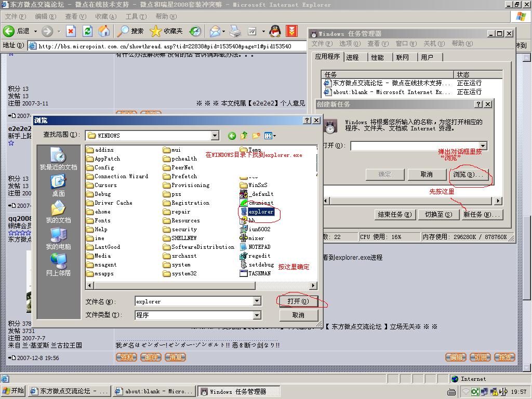Open the IE Search toolbar button
Viewport: 532px width, 399px height.
(130, 31)
